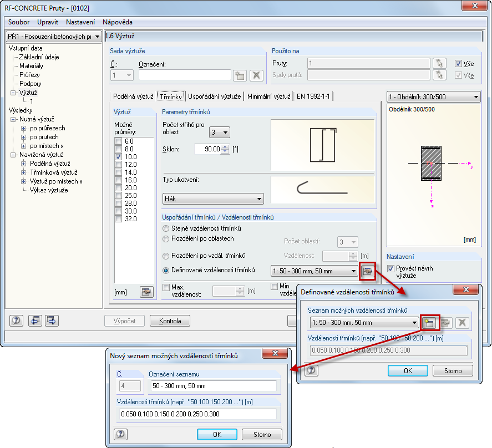492x448 pixels.
Task: Switch to EN 1992-1-1 tab
Action: (x=313, y=96)
